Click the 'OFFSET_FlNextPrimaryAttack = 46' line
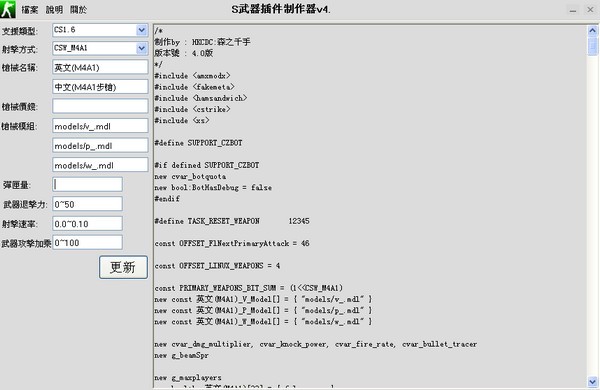Screen dimensions: 600x390 click(x=232, y=243)
